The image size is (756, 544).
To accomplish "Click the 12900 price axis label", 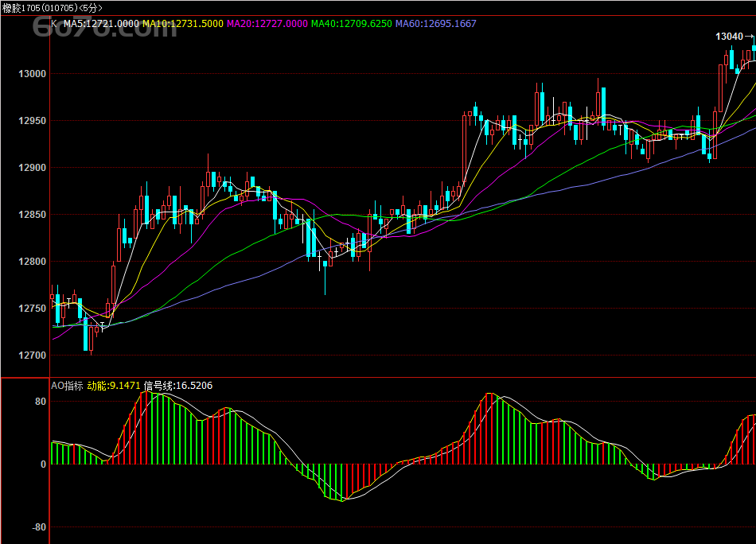I will tap(33, 168).
